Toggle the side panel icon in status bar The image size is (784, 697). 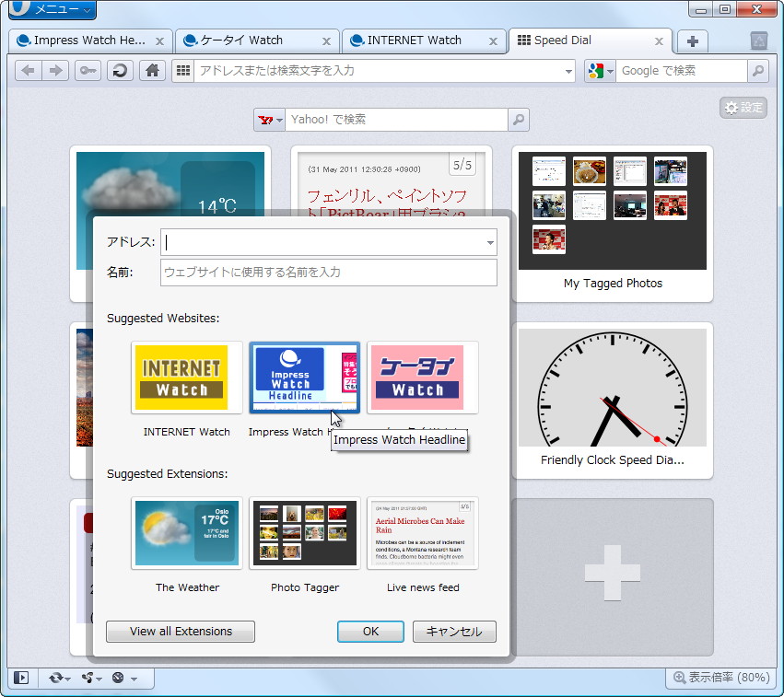pyautogui.click(x=21, y=678)
